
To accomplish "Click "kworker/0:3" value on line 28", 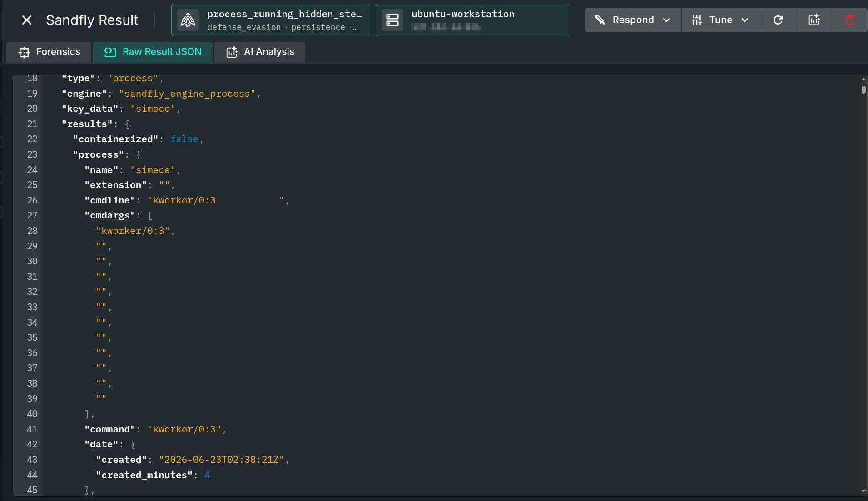I will [x=133, y=231].
